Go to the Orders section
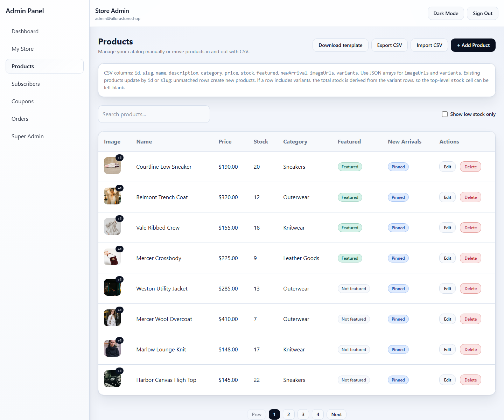 [x=20, y=119]
